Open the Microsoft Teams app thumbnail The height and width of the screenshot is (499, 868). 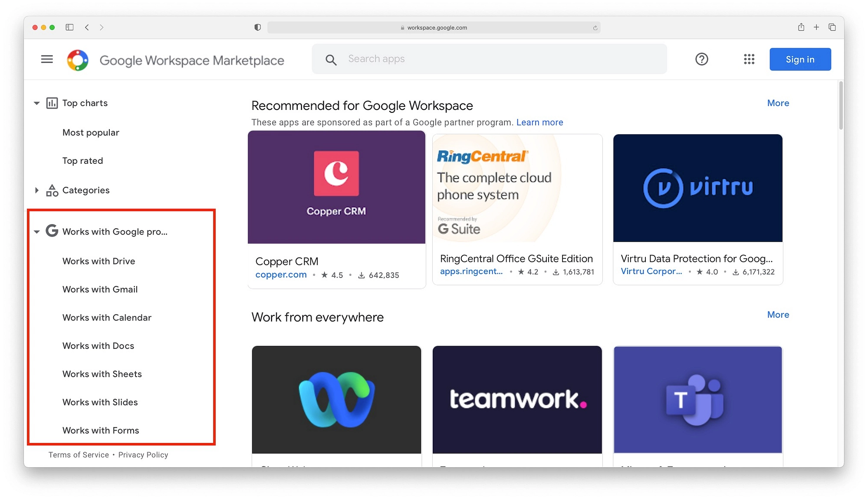coord(697,400)
